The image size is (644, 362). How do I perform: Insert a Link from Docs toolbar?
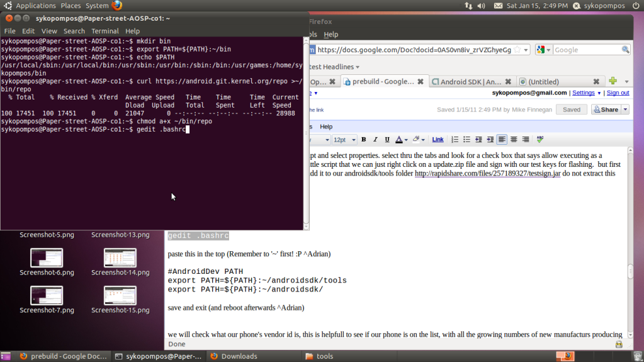[x=438, y=140]
